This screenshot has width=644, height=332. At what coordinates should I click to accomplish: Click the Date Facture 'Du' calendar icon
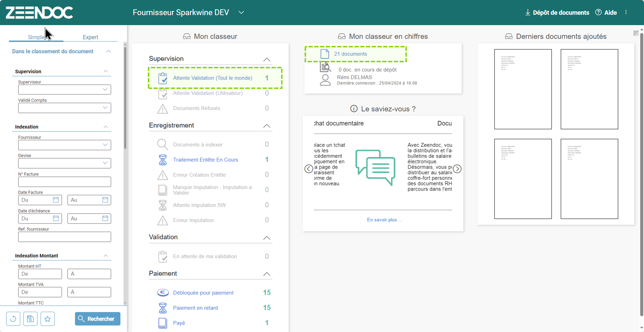(56, 200)
